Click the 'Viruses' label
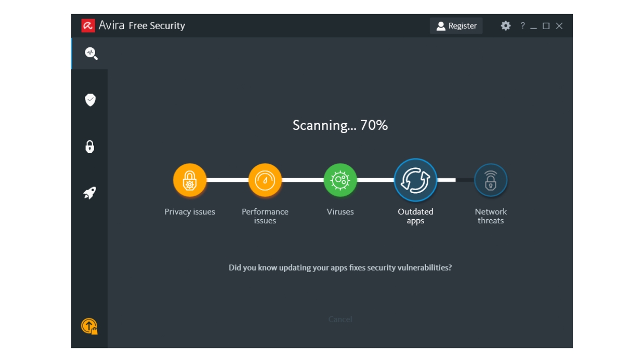 (340, 212)
